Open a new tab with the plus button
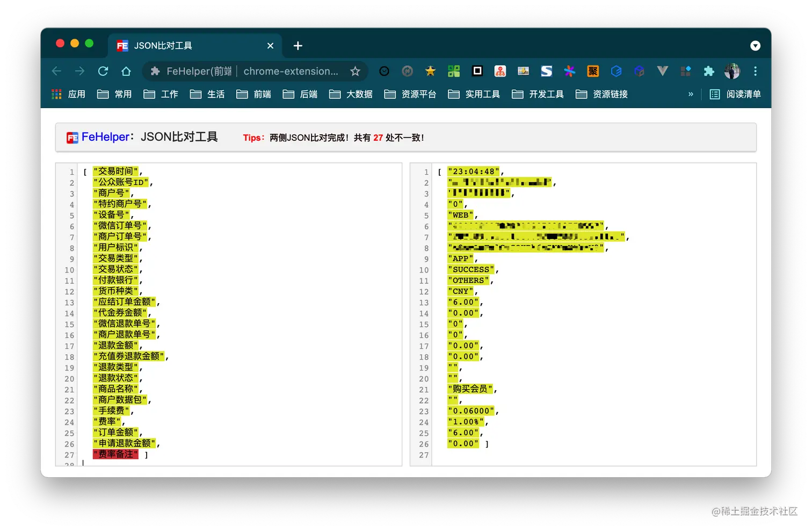812x531 pixels. 298,46
